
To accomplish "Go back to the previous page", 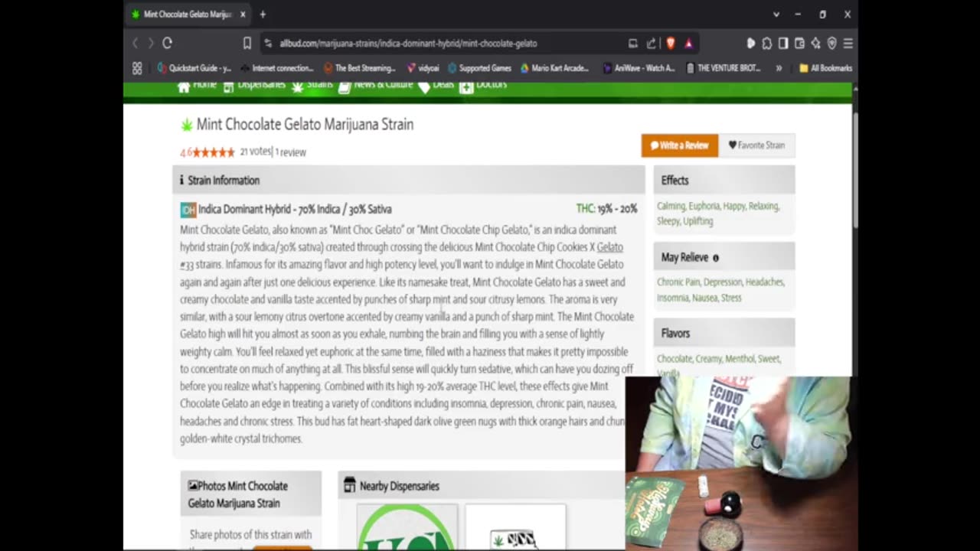I will 136,44.
